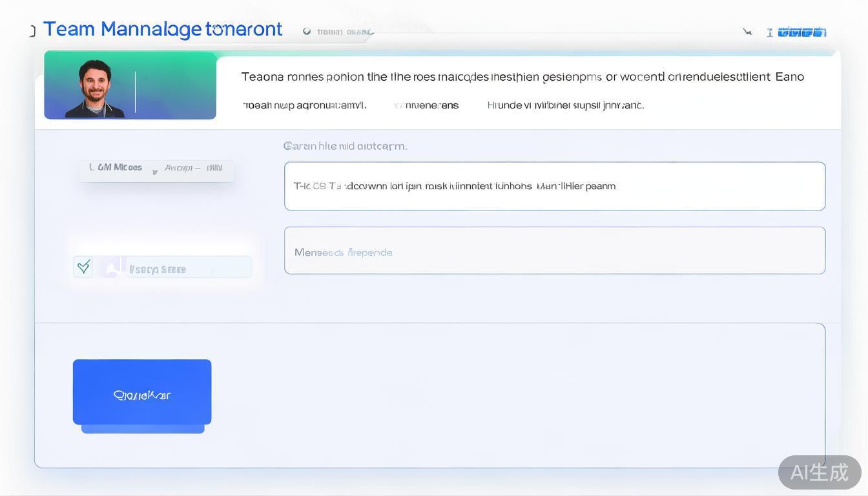Select the "Hrunde vi Mribiner" tab item

(x=565, y=105)
